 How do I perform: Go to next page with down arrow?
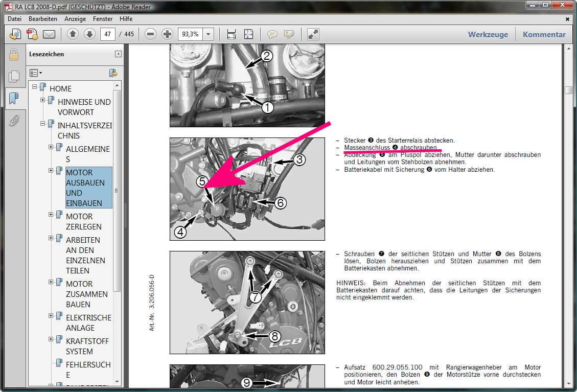tap(89, 34)
